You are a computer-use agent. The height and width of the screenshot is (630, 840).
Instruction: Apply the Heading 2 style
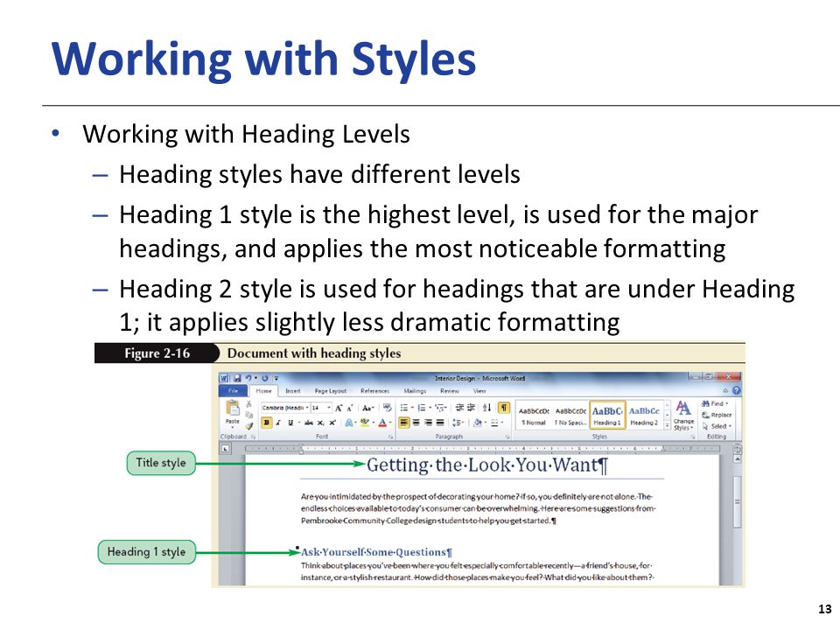point(645,416)
